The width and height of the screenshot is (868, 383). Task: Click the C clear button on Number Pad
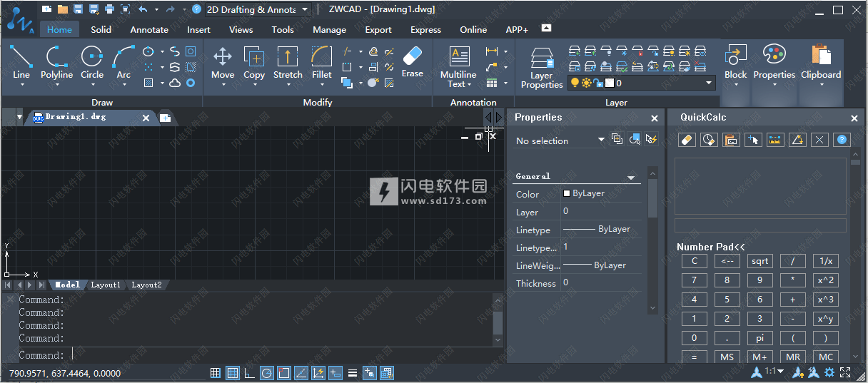pyautogui.click(x=694, y=261)
